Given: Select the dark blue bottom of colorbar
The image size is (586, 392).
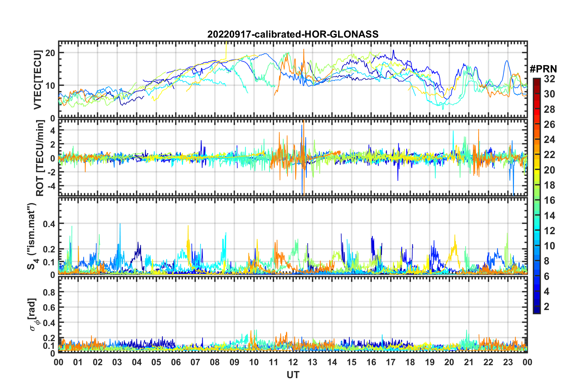Looking at the screenshot, I should (536, 311).
